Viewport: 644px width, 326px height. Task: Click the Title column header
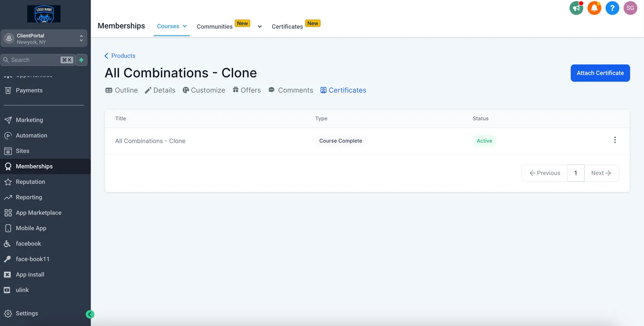point(121,118)
